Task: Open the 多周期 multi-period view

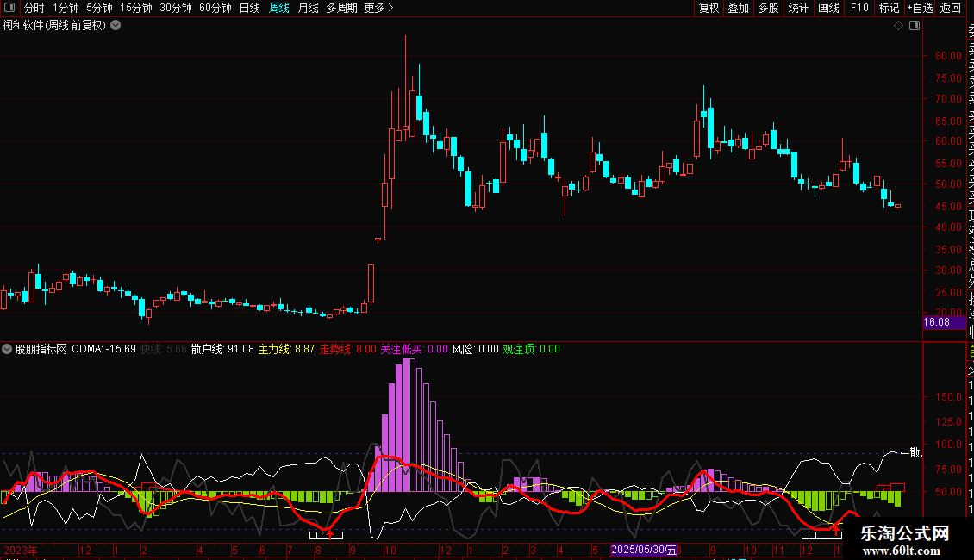Action: pos(341,8)
